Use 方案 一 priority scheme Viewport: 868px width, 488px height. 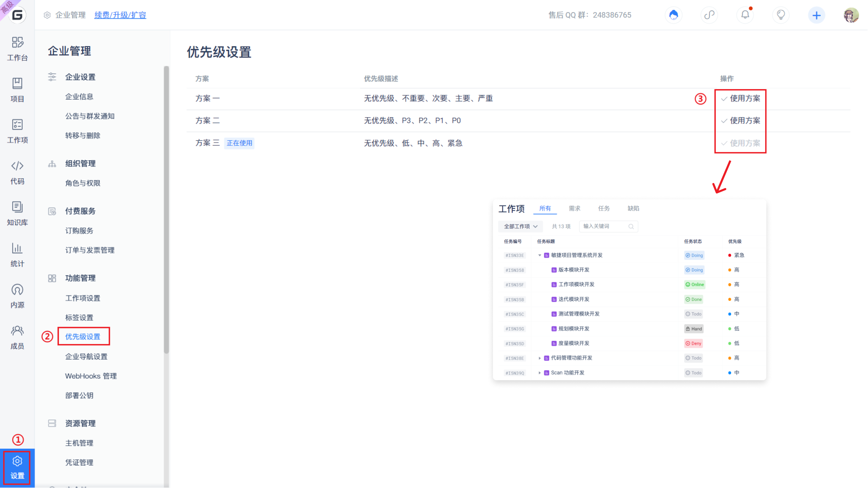(x=741, y=98)
